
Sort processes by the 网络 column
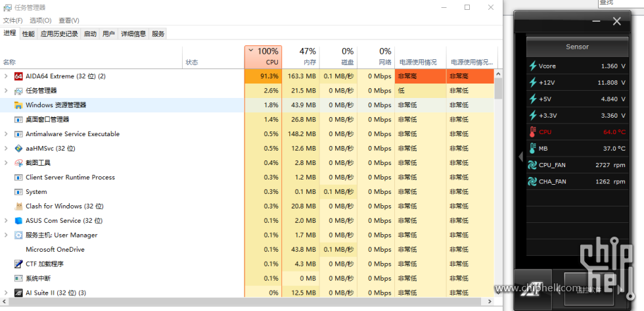(x=376, y=57)
